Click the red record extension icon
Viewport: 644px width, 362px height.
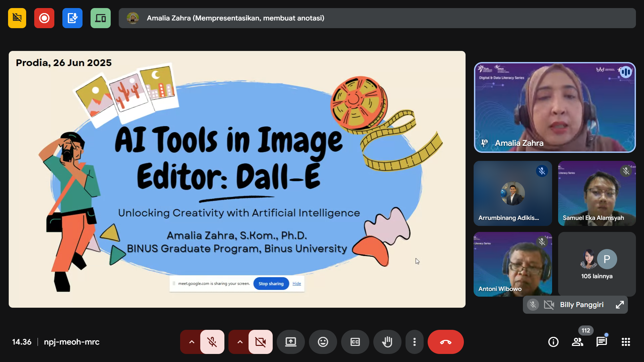(x=44, y=18)
